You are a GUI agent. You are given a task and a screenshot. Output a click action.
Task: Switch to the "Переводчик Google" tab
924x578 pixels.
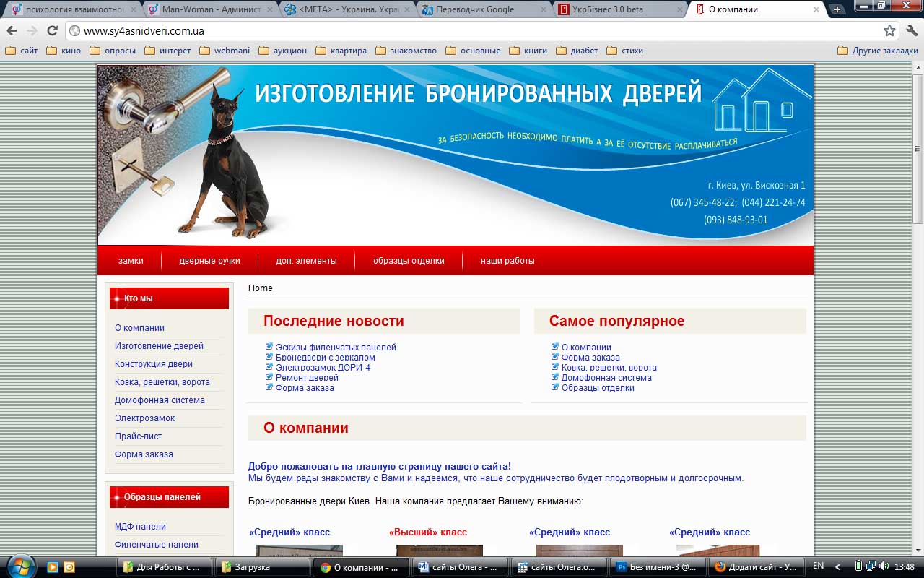475,9
